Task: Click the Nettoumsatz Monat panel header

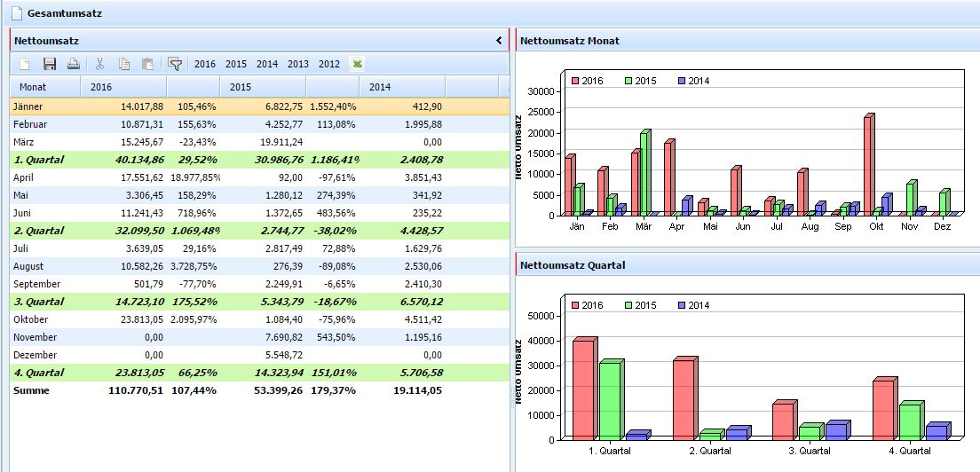Action: point(570,41)
